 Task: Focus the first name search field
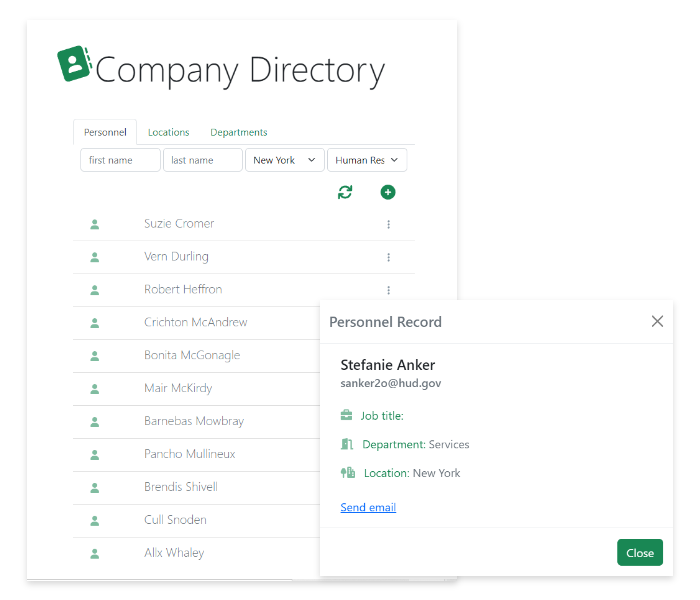click(120, 160)
